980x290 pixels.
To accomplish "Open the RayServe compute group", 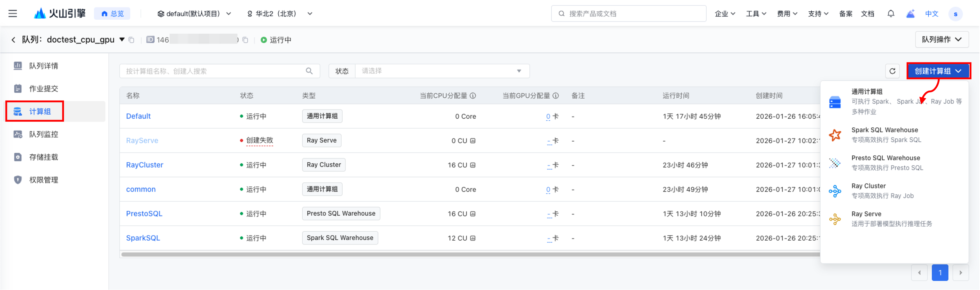I will (x=142, y=141).
